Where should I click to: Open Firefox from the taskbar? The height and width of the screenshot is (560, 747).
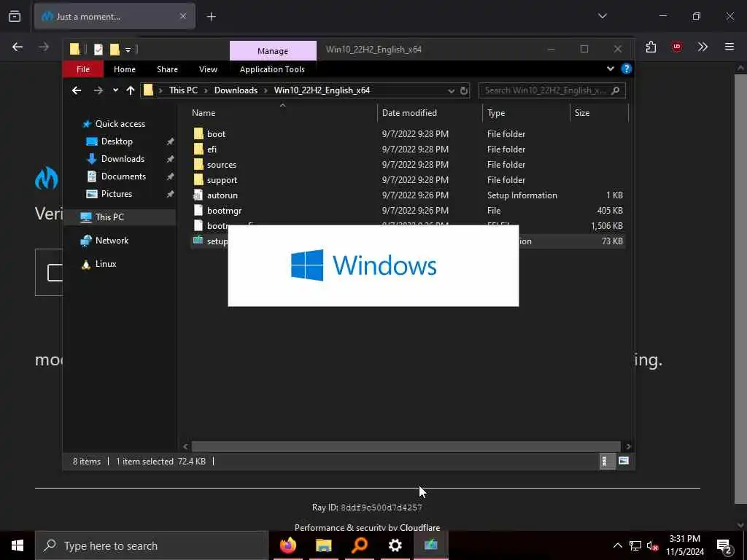(x=287, y=545)
